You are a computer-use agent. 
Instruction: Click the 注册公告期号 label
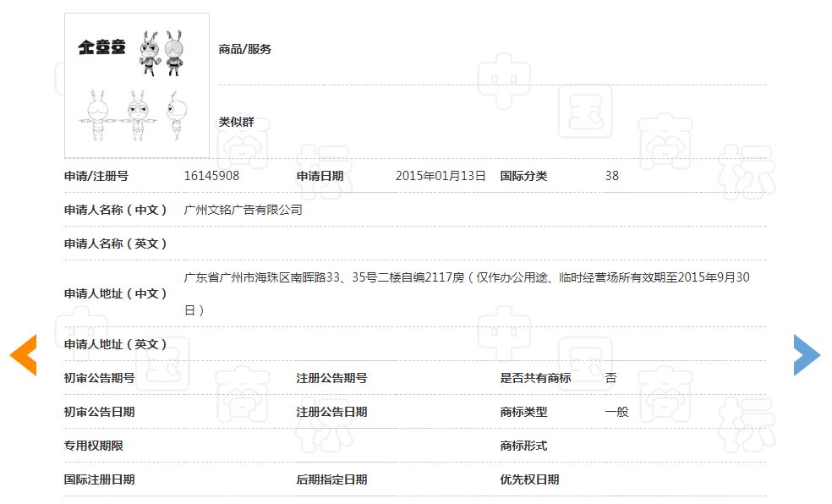click(x=330, y=378)
